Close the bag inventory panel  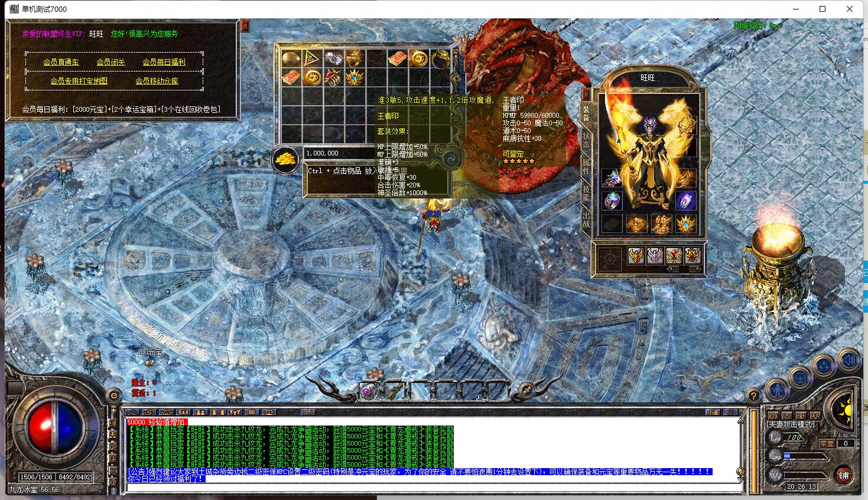(x=467, y=65)
